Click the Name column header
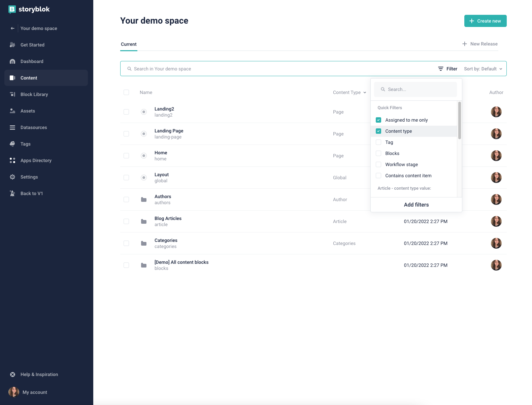The width and height of the screenshot is (532, 405). (146, 92)
